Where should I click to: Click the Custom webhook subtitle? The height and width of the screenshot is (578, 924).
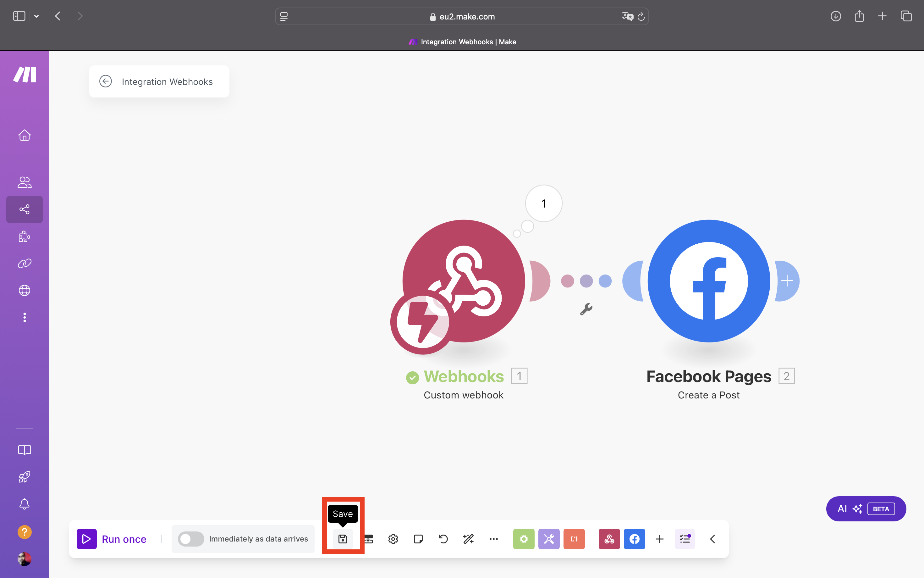(464, 395)
